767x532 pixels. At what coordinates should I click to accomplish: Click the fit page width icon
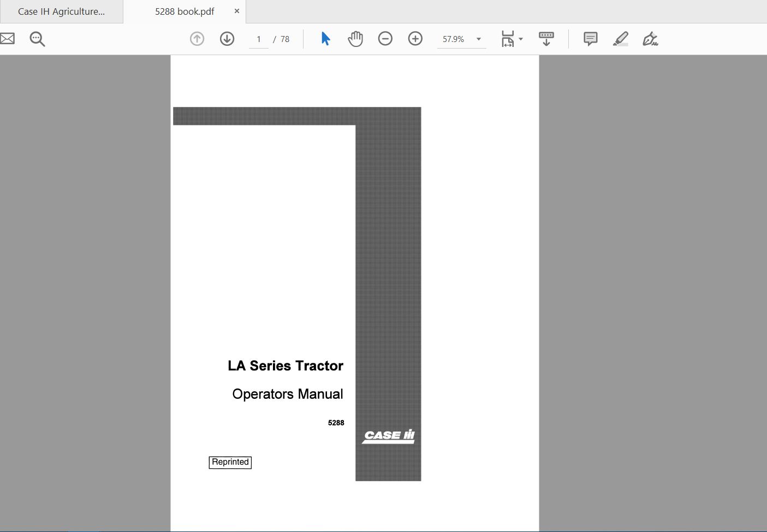(508, 39)
